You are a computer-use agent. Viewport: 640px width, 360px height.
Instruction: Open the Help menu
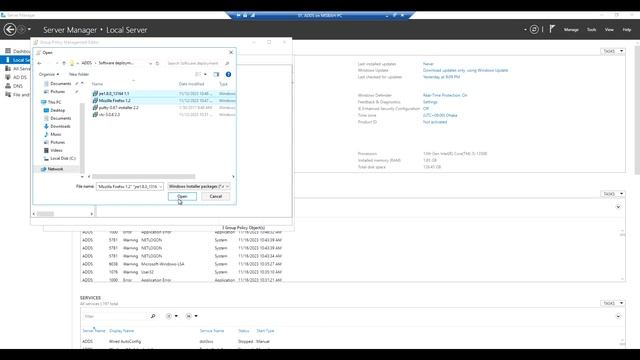pos(627,30)
